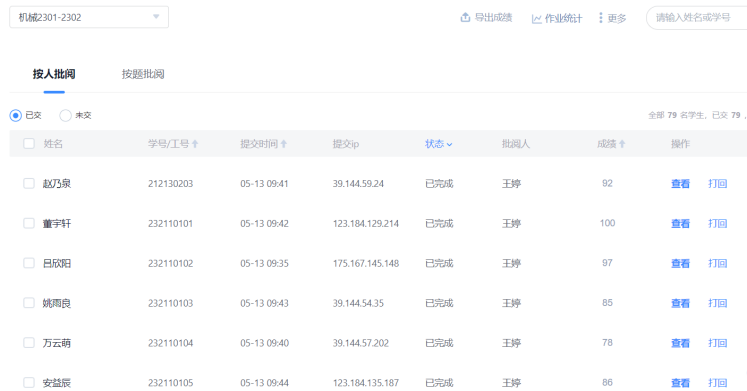Click 查看 for 安益辰

click(x=680, y=383)
